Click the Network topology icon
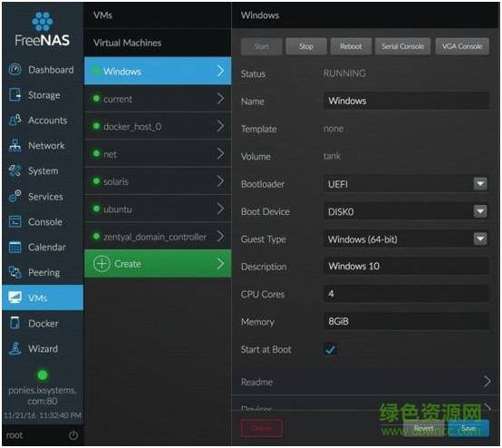Viewport: 502px width, 448px height. click(15, 145)
